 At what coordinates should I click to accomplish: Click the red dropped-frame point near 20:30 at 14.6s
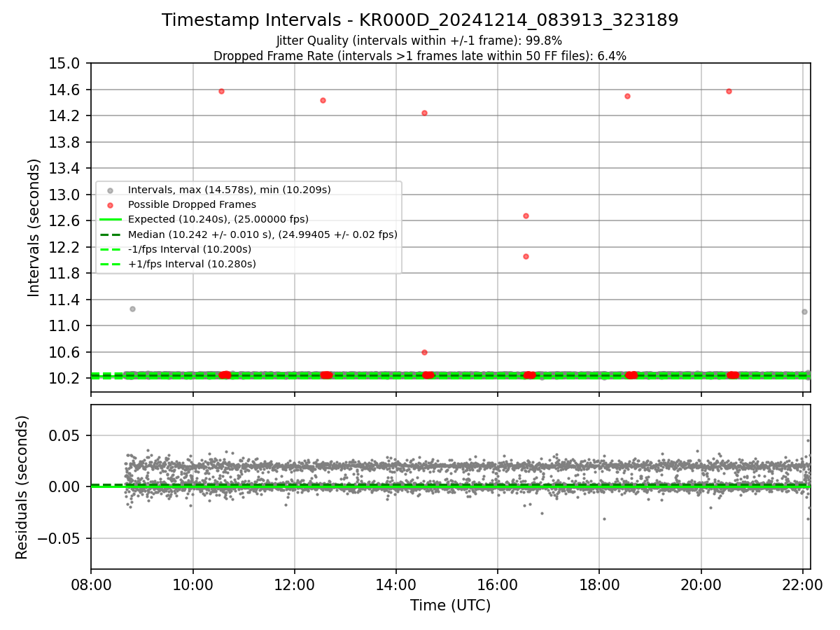click(x=729, y=91)
